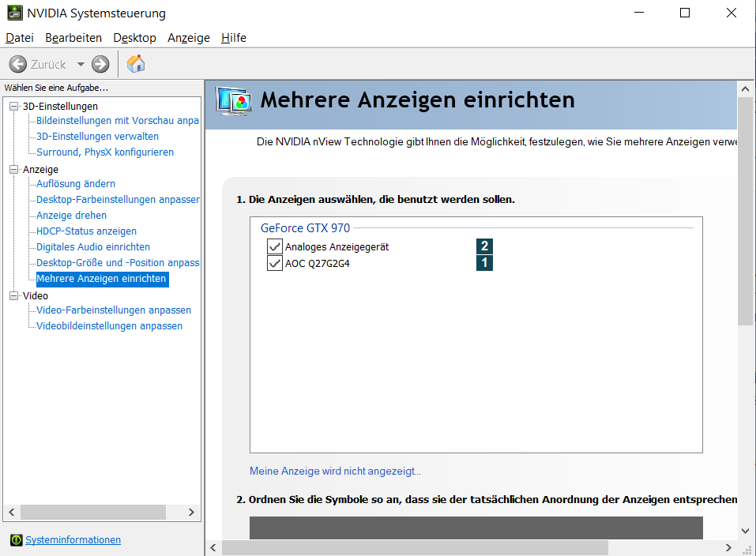Close the NVIDIA Systemsteuerung window
Viewport: 756px width, 556px height.
[732, 13]
